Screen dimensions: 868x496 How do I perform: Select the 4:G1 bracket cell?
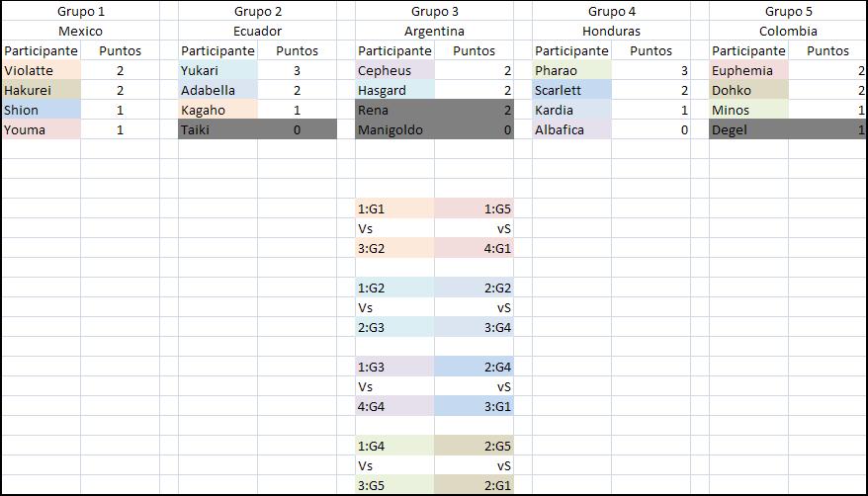[x=474, y=248]
